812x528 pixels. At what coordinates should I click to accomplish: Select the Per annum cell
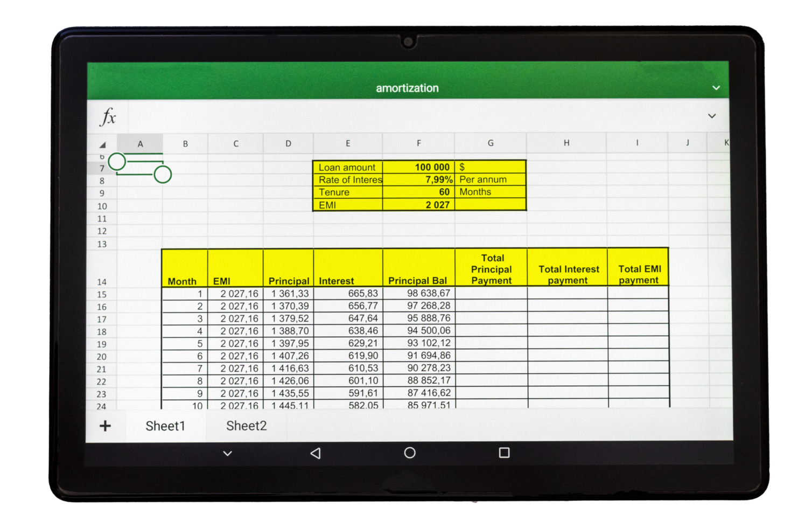(491, 179)
